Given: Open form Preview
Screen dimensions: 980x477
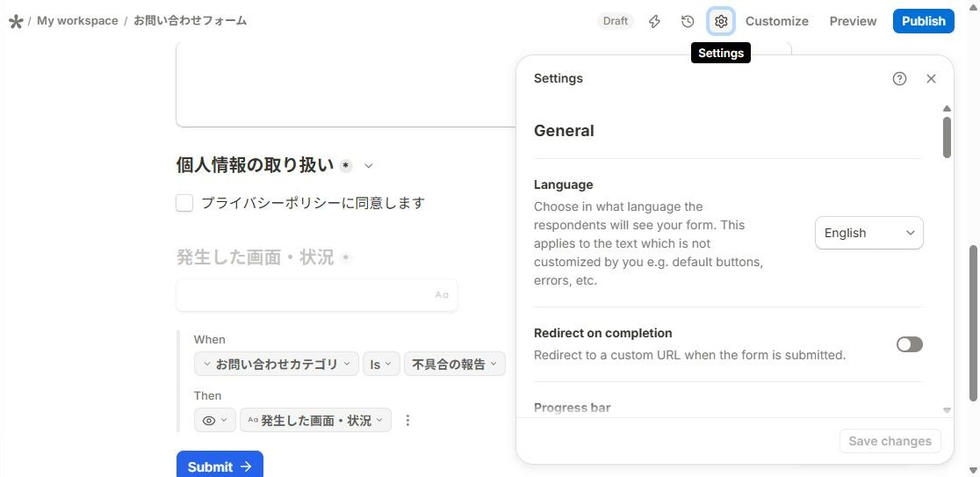Looking at the screenshot, I should [853, 21].
